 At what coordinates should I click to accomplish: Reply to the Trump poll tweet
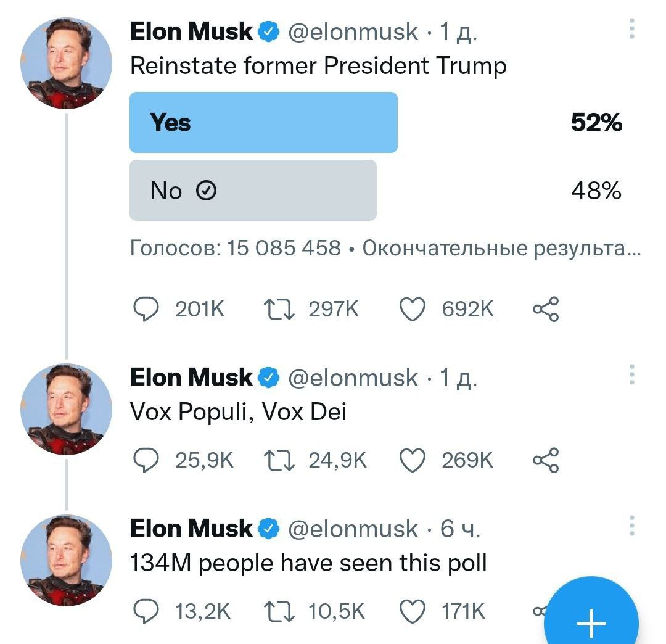pyautogui.click(x=146, y=308)
